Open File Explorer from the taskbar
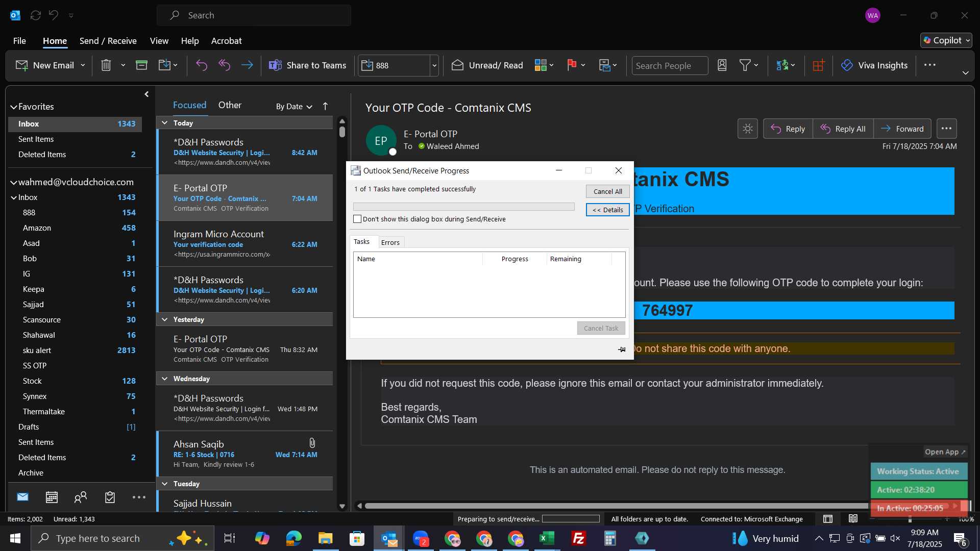 [x=325, y=538]
